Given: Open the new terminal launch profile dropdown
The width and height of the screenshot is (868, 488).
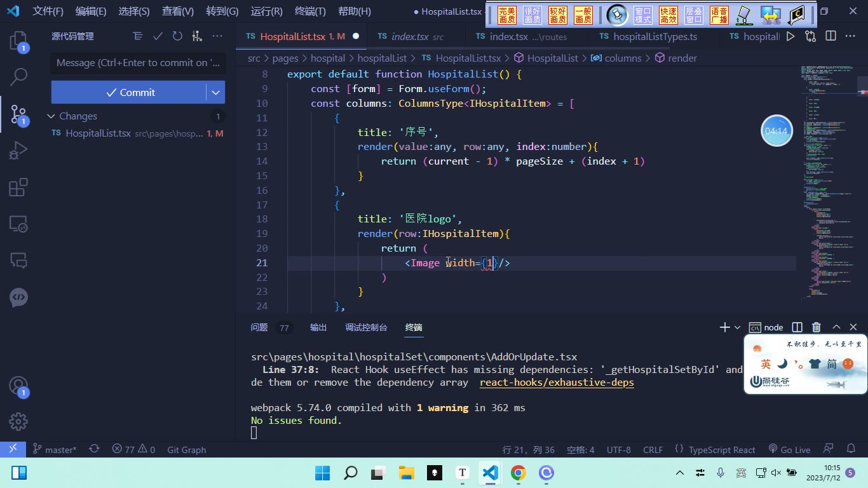Looking at the screenshot, I should 737,327.
